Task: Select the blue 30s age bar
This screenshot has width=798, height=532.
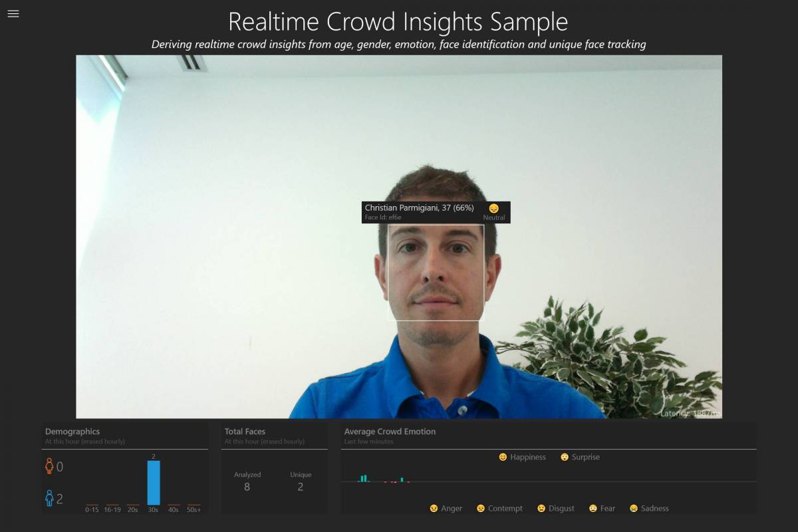Action: click(154, 483)
